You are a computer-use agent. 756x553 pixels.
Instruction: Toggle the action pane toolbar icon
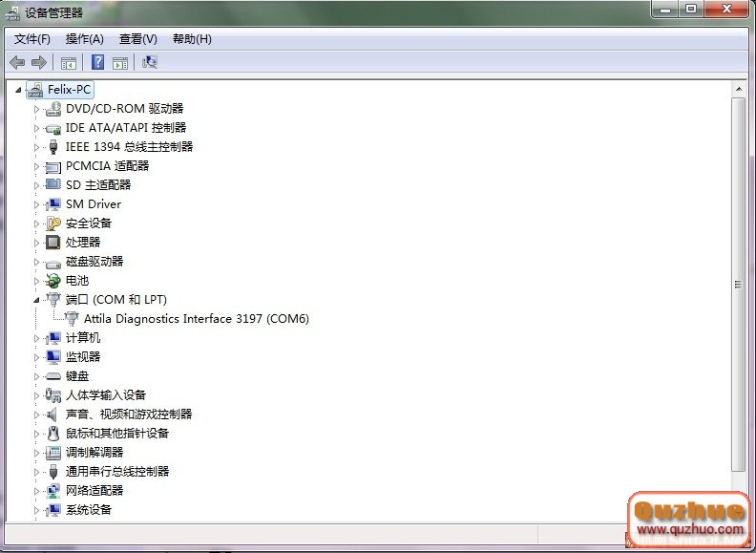(120, 63)
